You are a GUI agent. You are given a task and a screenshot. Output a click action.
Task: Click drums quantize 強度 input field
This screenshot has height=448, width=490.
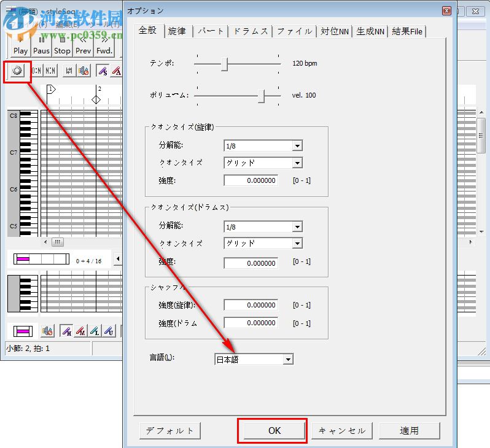click(x=251, y=263)
